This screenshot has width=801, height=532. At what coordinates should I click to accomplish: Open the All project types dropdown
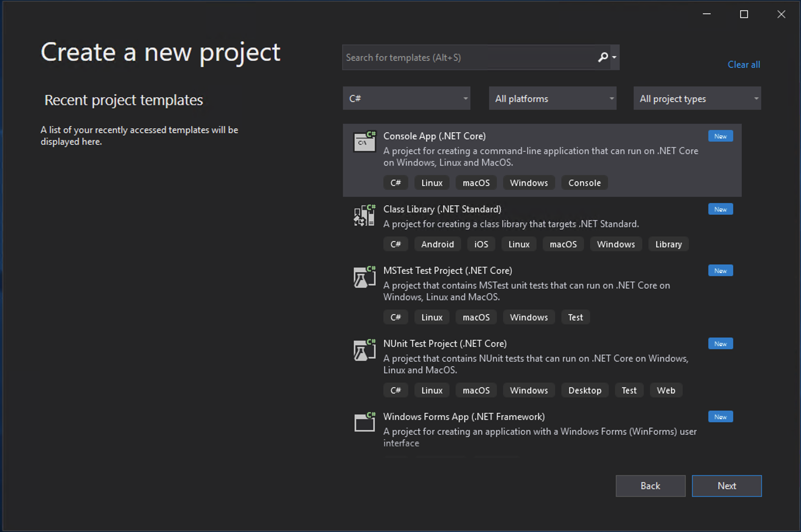coord(697,98)
